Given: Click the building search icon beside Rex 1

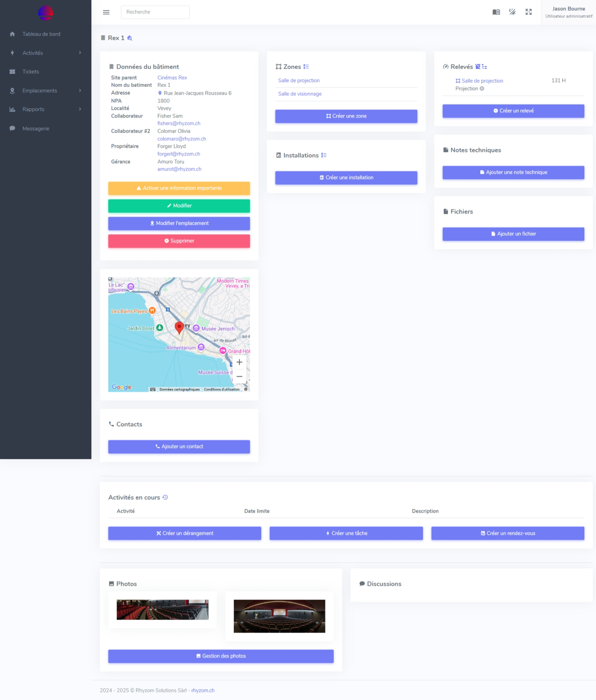Looking at the screenshot, I should point(130,38).
